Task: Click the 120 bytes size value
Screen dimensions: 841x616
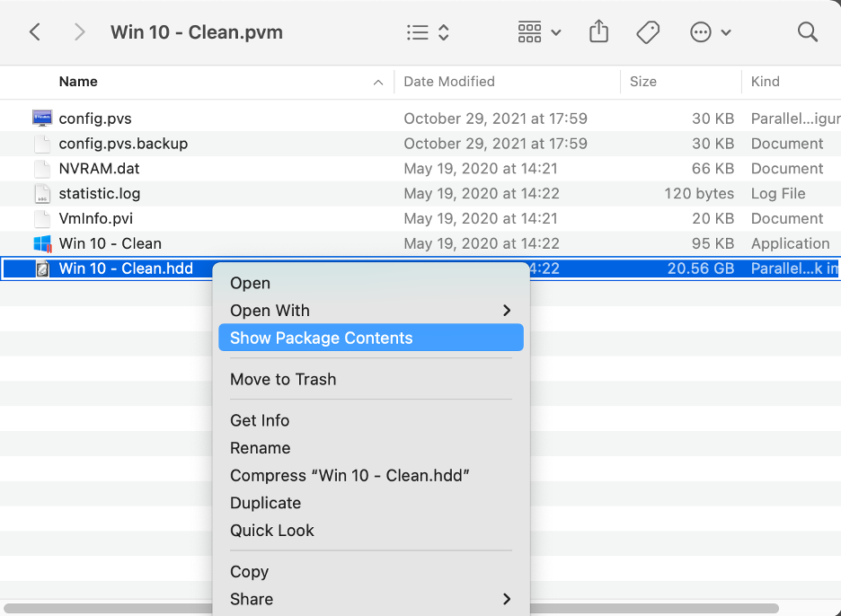Action: [x=699, y=194]
